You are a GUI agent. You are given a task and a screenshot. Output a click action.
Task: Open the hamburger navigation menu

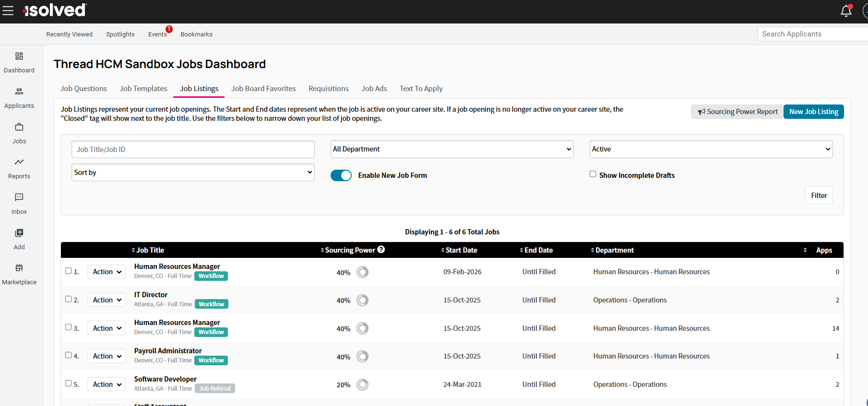(x=8, y=11)
